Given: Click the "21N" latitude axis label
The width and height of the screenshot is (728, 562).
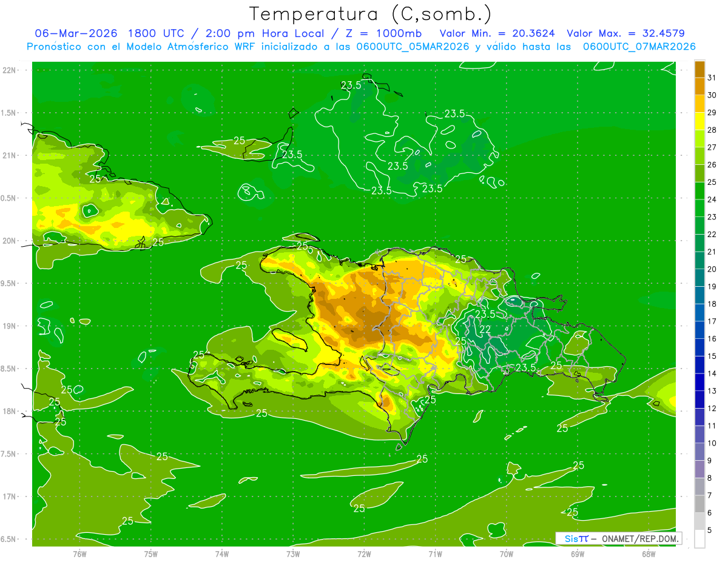Looking at the screenshot, I should click(9, 155).
